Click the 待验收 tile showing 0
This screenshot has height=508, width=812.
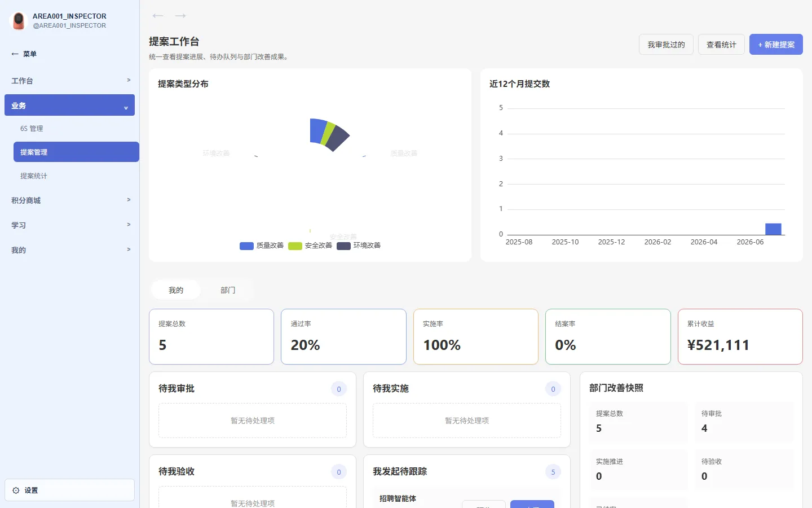pyautogui.click(x=744, y=470)
